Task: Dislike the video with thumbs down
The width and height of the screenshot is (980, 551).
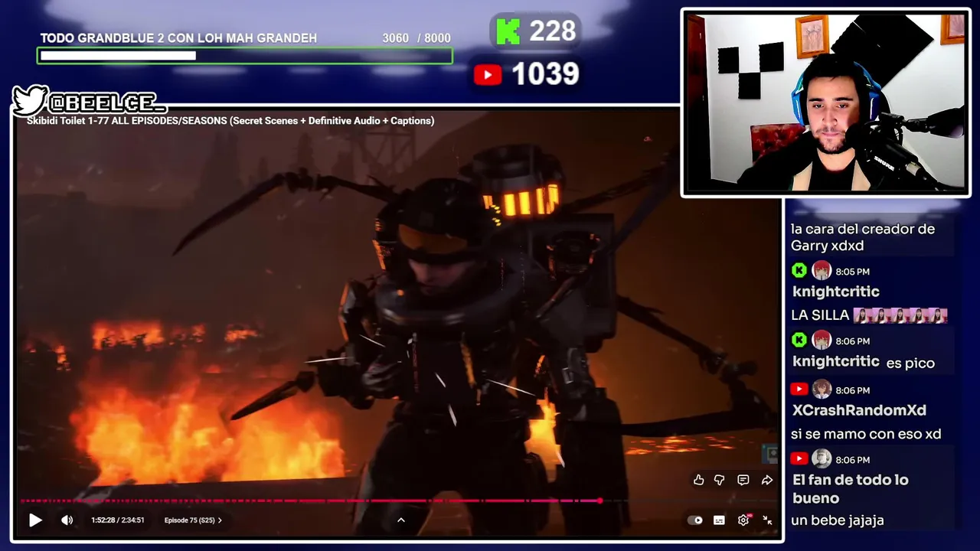Action: pos(720,480)
